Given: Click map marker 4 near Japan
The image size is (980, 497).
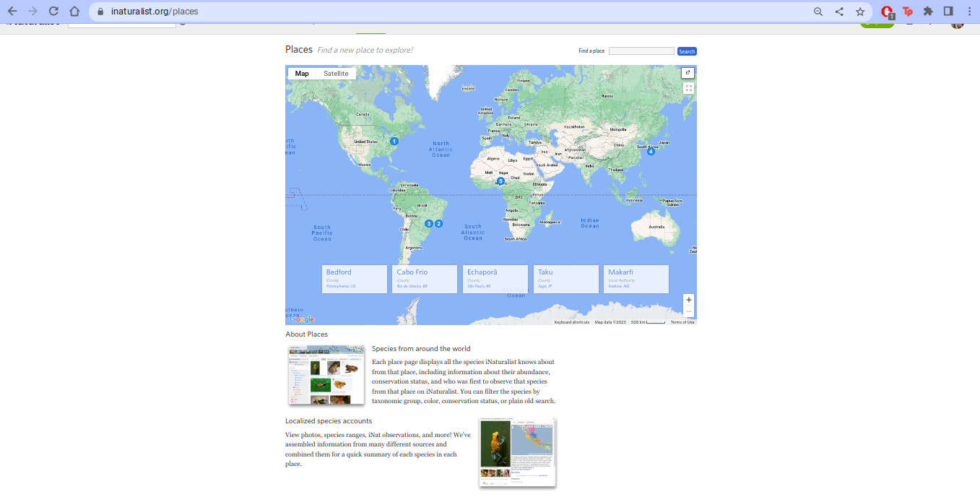Looking at the screenshot, I should coord(651,152).
